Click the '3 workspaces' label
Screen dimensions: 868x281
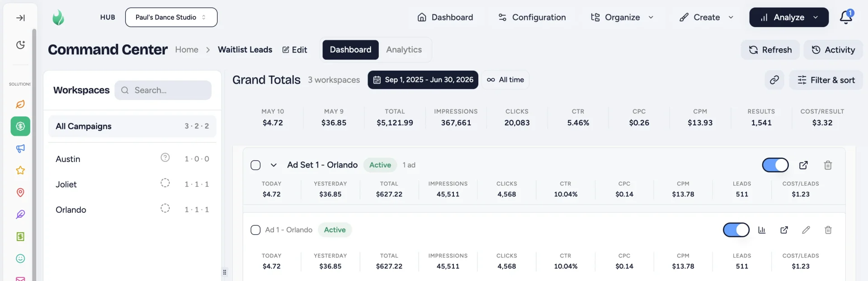[334, 80]
